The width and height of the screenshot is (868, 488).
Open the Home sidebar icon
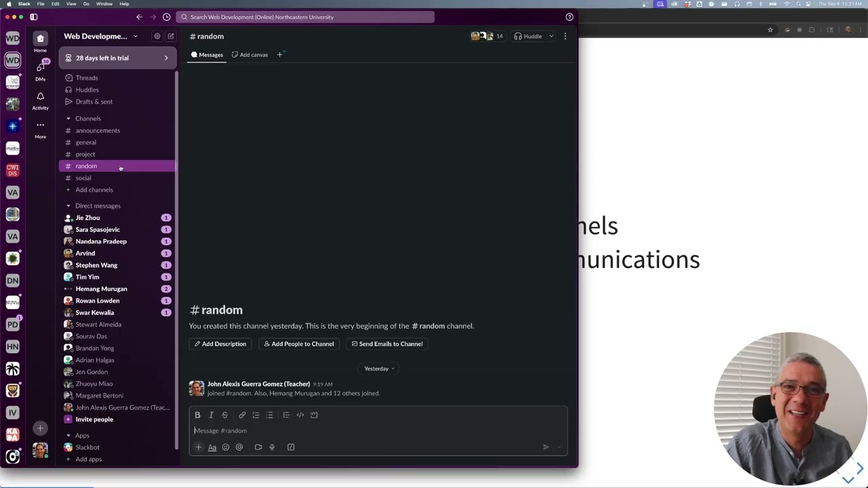(40, 39)
